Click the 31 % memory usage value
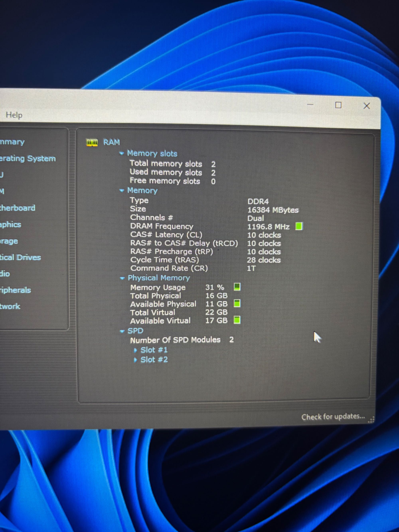Viewport: 399px width, 532px height. [215, 287]
